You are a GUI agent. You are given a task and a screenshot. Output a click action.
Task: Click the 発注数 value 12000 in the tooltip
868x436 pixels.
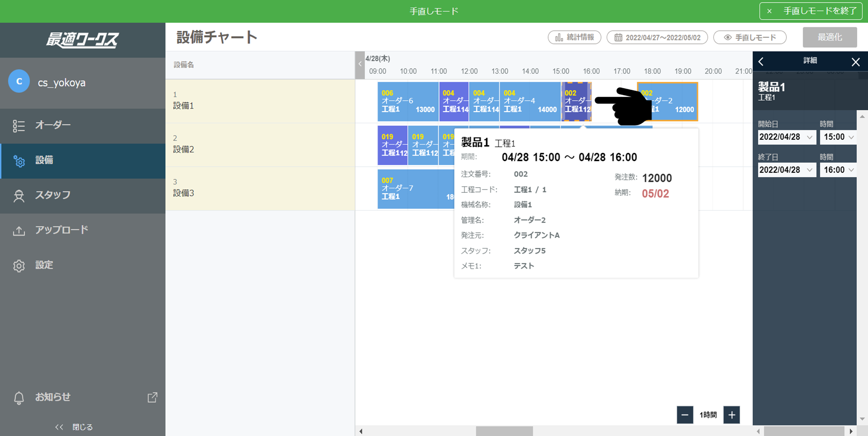coord(657,178)
